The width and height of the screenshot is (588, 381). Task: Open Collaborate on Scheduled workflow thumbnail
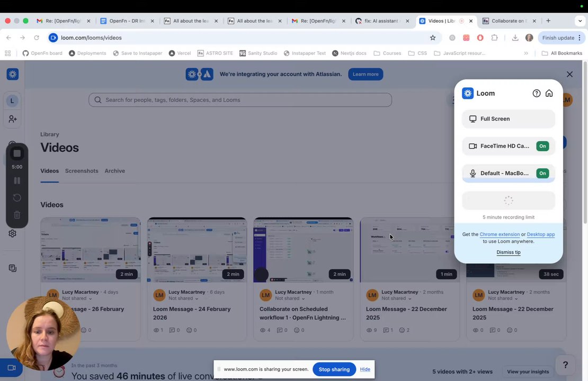pyautogui.click(x=304, y=250)
